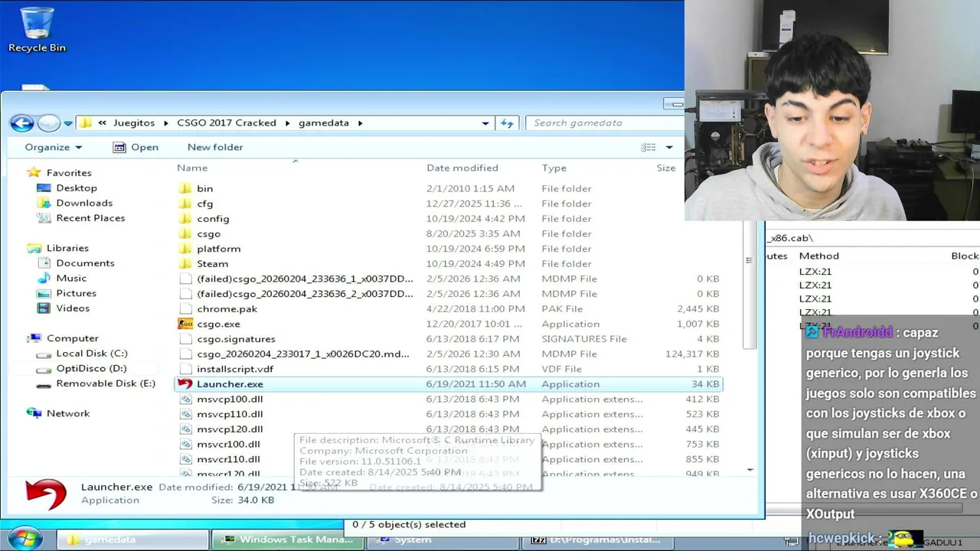The width and height of the screenshot is (980, 551).
Task: Select the msvcr110.dll file icon
Action: [185, 459]
